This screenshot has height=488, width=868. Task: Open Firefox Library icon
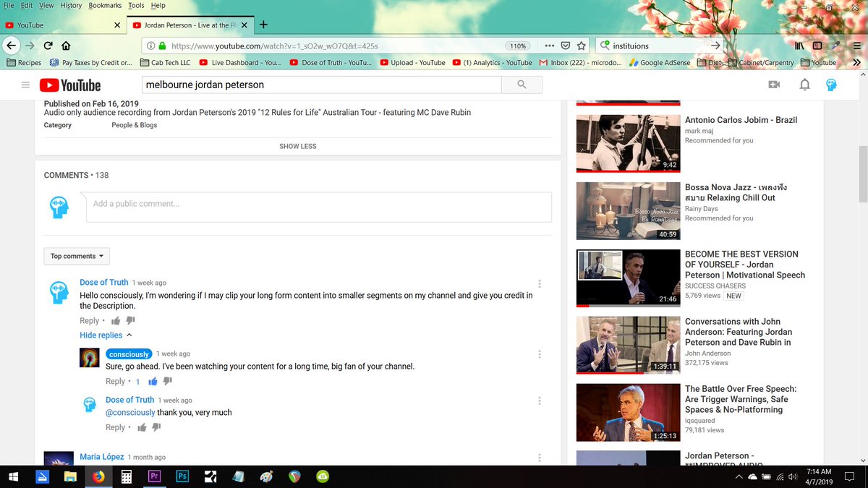(x=799, y=45)
